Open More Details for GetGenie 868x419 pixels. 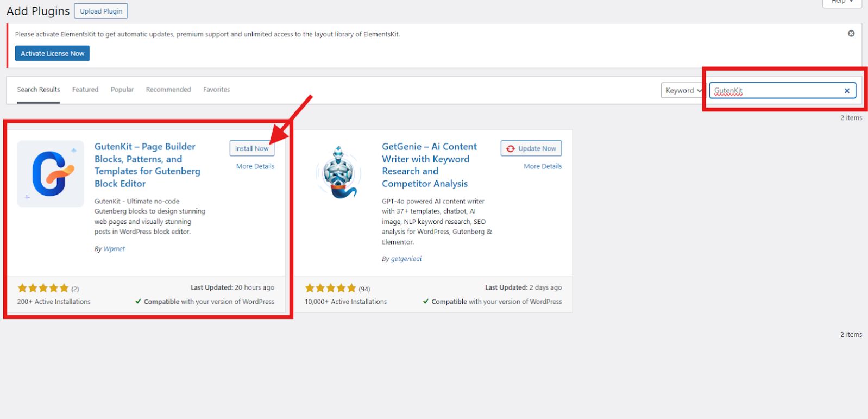543,166
